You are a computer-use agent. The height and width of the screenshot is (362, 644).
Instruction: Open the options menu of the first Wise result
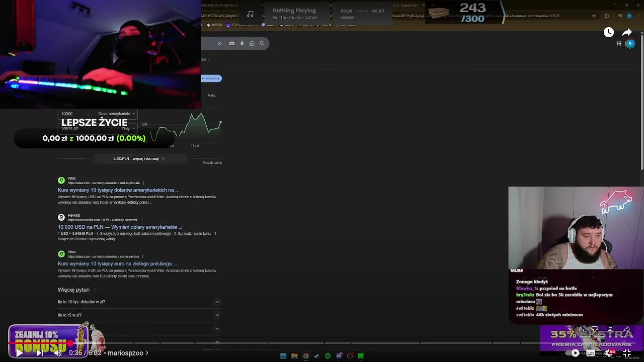click(143, 183)
